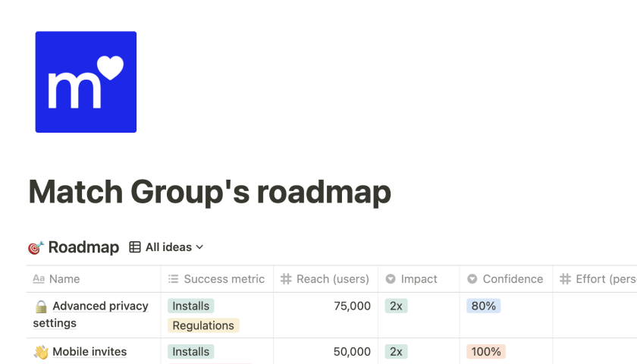Click the Regulations tag in first row
637x364 pixels.
203,325
